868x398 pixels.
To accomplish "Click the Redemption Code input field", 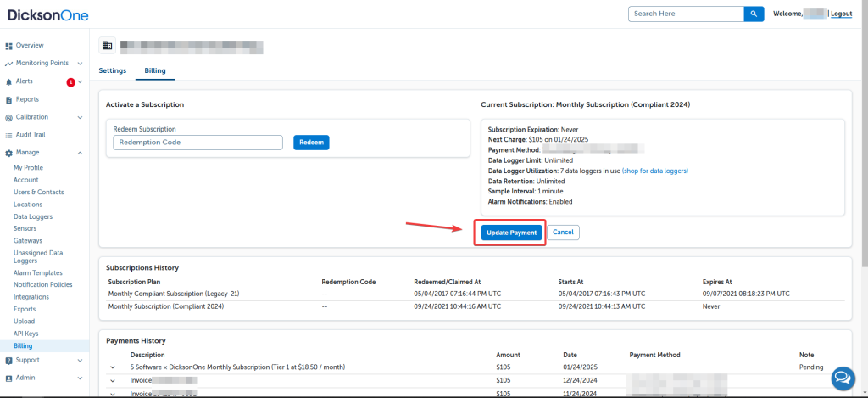I will pyautogui.click(x=198, y=143).
